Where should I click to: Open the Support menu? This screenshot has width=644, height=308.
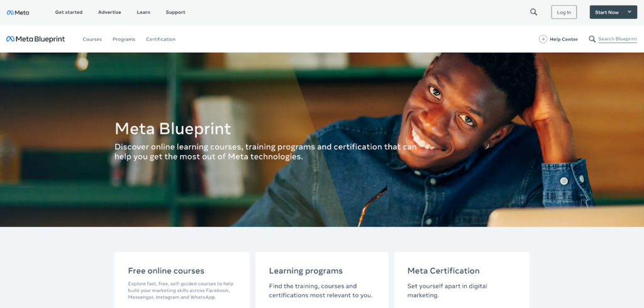[x=175, y=13]
